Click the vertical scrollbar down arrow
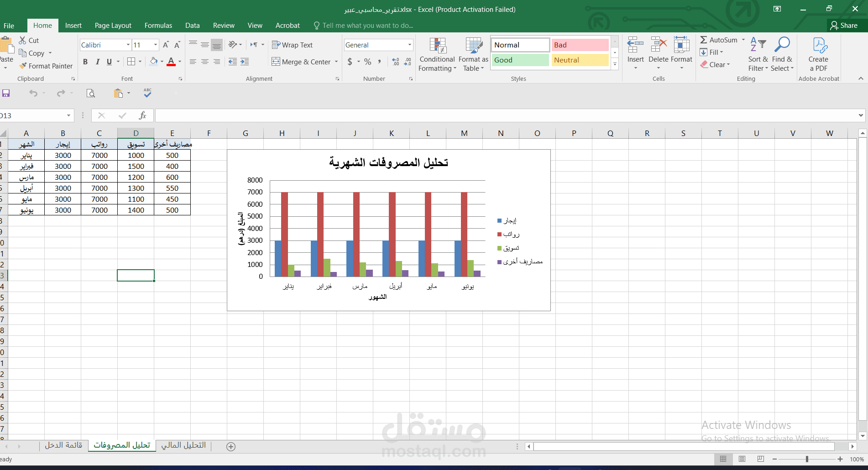Screen dimensions: 868x470 (x=862, y=436)
